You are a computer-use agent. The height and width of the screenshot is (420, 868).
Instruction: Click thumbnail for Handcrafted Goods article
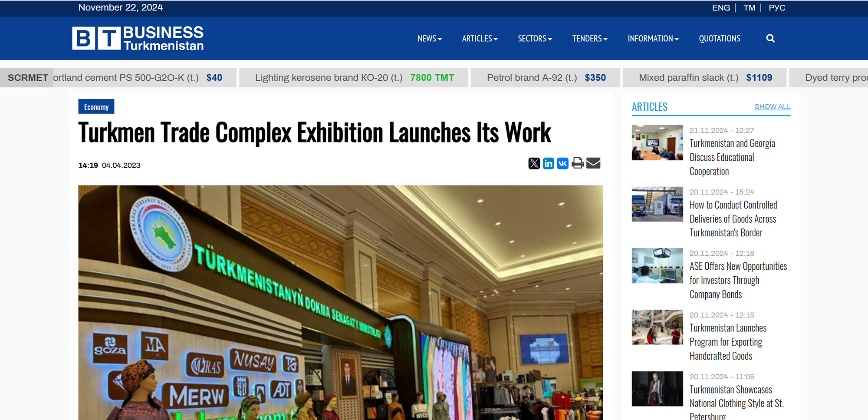tap(658, 327)
